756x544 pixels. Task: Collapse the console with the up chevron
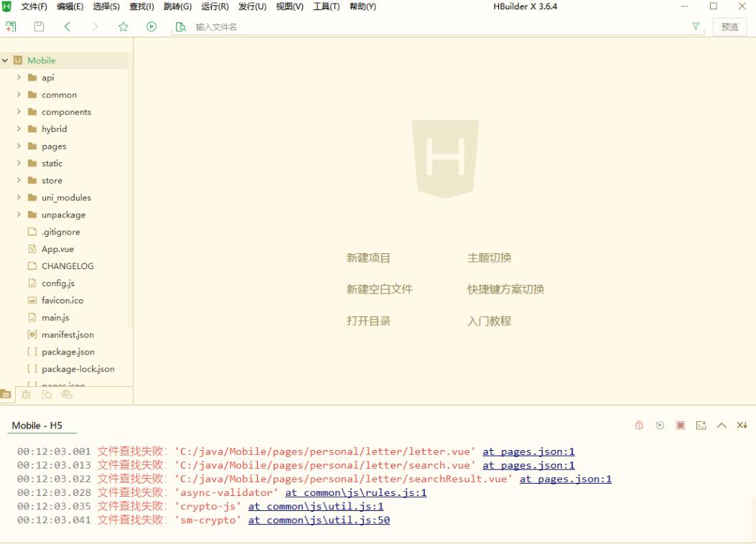[x=722, y=425]
